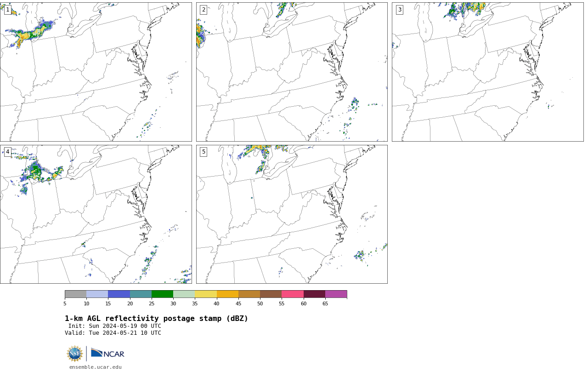Click the light blue 10-15 dBZ swatch

point(97,294)
